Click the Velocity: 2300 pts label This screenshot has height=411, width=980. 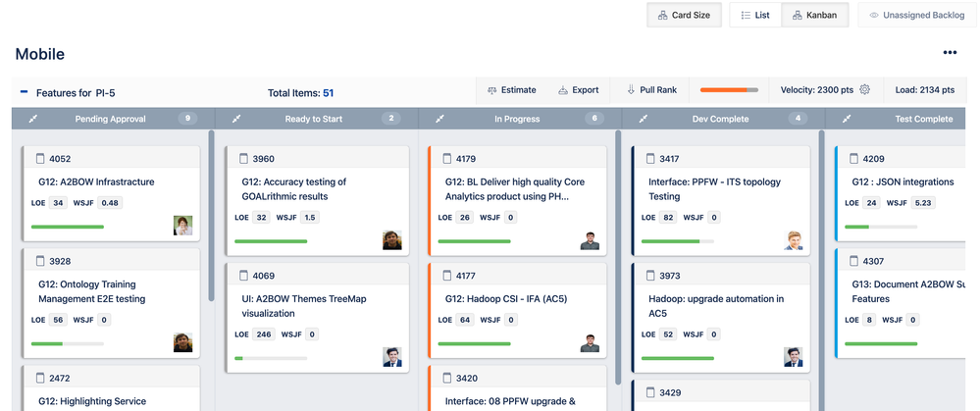pyautogui.click(x=816, y=90)
